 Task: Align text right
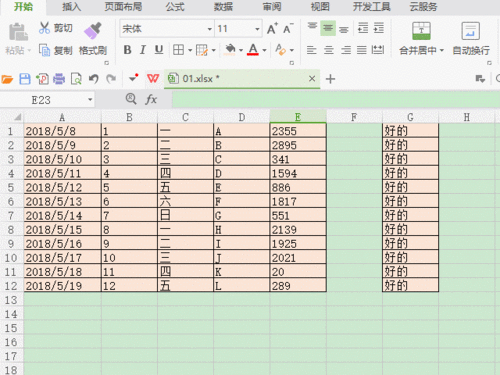click(x=346, y=50)
